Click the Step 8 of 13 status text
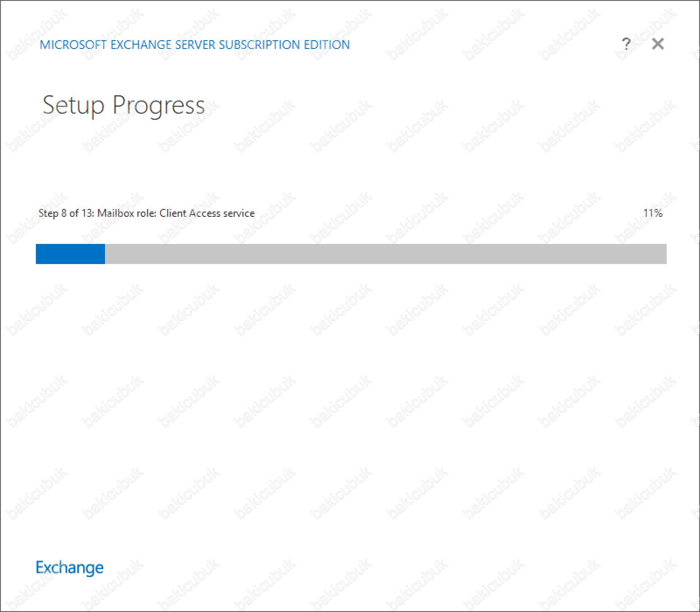Screen dimensions: 700x612 [66, 213]
